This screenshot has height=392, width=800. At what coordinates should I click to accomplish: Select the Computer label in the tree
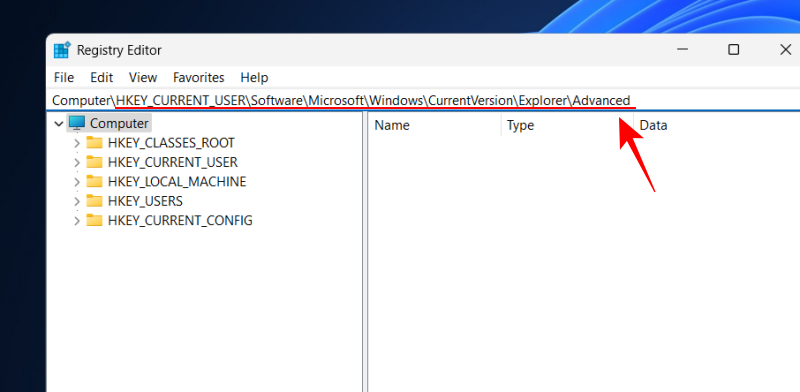pyautogui.click(x=119, y=124)
